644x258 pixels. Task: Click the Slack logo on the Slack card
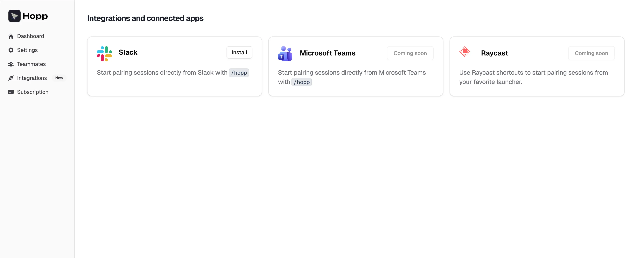point(104,53)
